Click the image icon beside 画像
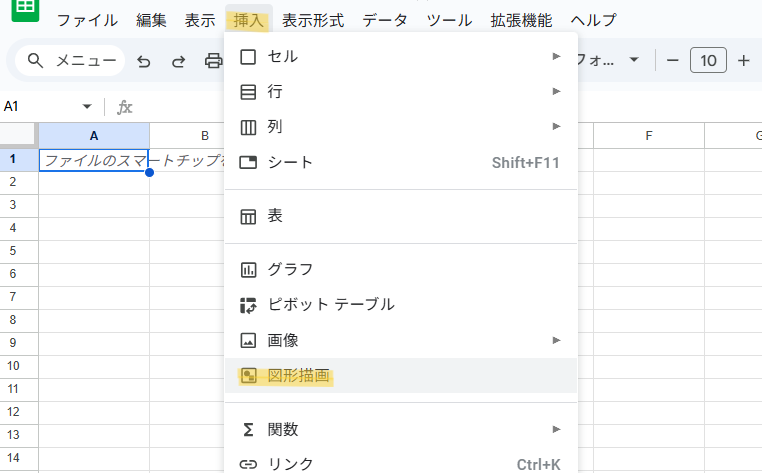The image size is (762, 473). click(248, 341)
